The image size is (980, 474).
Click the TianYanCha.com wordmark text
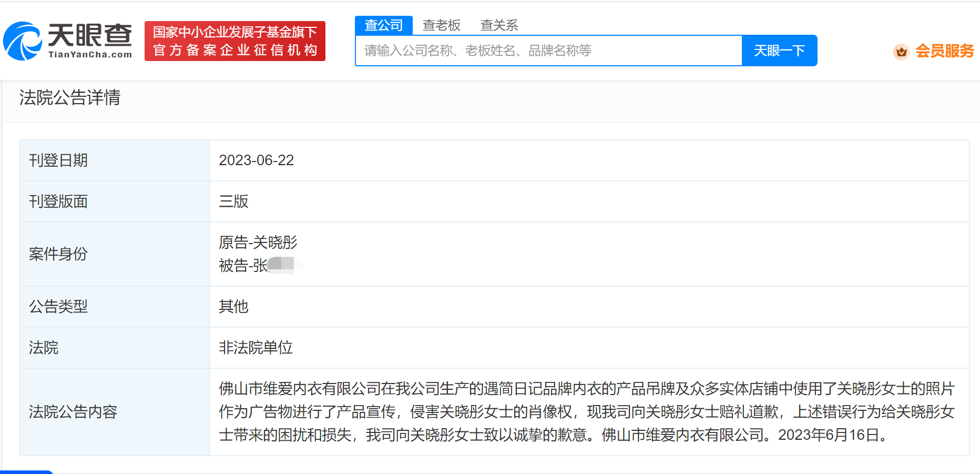90,54
